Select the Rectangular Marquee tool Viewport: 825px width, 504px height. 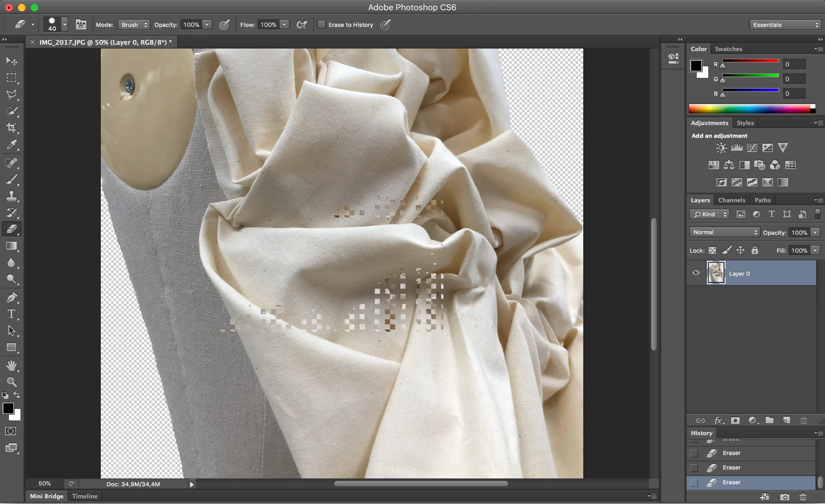(x=12, y=77)
